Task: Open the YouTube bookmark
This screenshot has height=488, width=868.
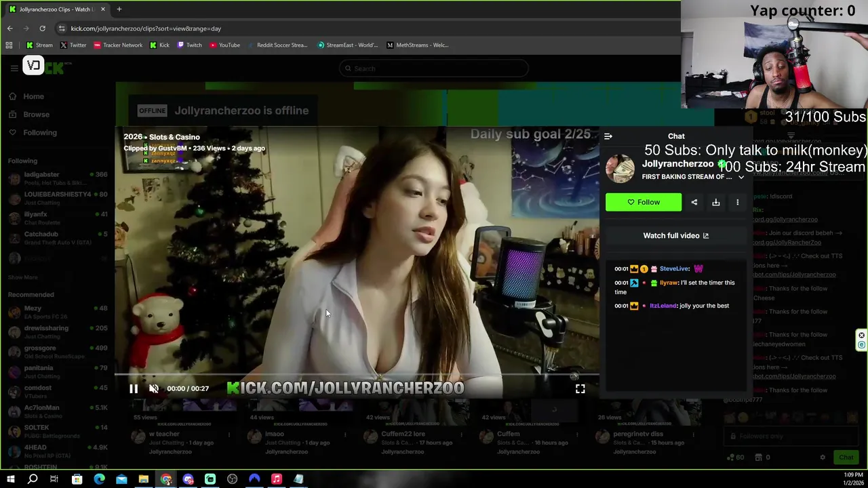Action: pyautogui.click(x=224, y=45)
